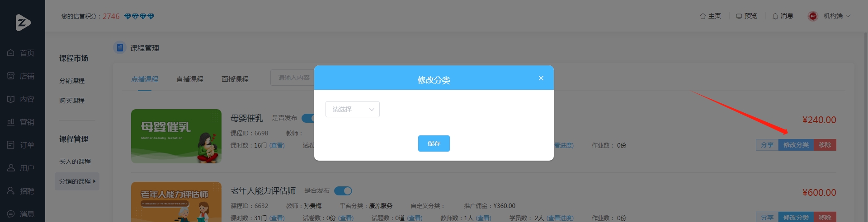Click the 老年人能力评估师 course title
This screenshot has width=868, height=222.
(x=263, y=191)
